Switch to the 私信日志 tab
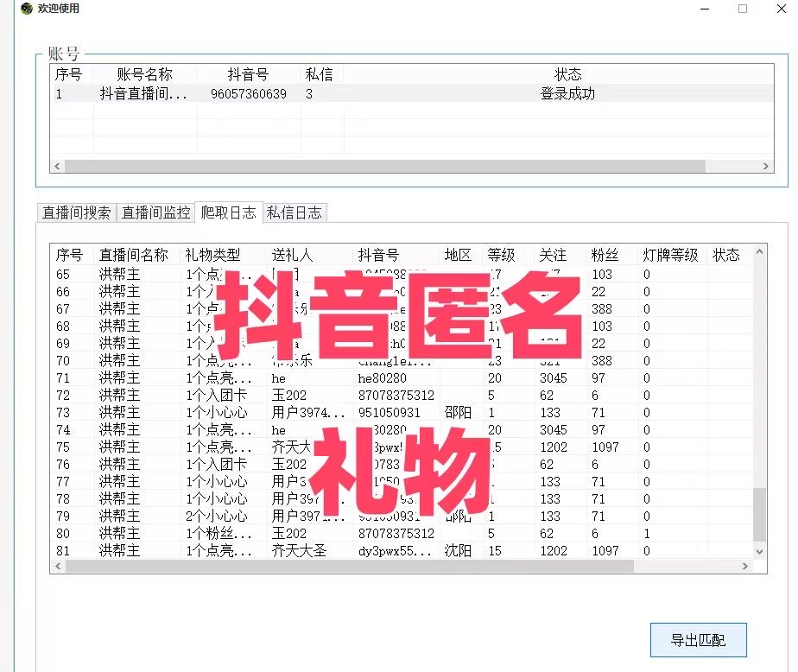 pos(294,212)
